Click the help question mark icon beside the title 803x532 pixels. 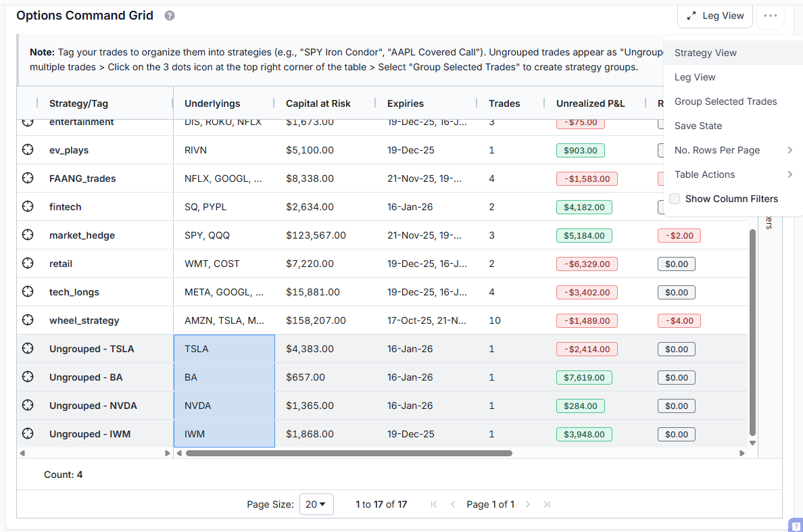pos(170,16)
